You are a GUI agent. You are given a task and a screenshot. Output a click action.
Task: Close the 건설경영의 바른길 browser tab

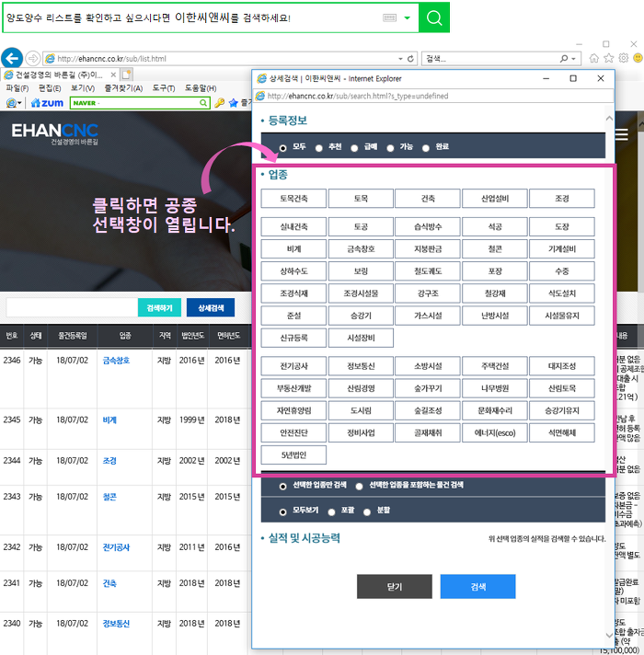pyautogui.click(x=113, y=75)
